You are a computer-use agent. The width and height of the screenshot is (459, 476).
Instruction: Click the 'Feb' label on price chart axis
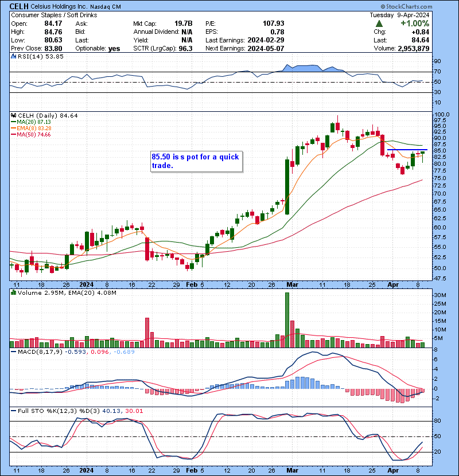pos(192,285)
